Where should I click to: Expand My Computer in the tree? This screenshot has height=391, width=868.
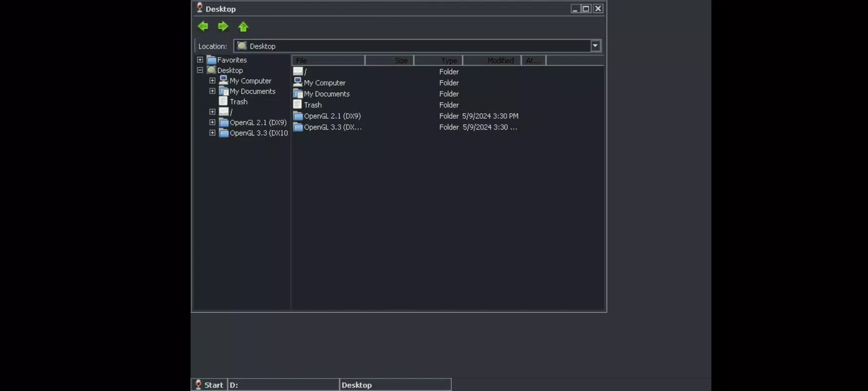click(x=212, y=81)
